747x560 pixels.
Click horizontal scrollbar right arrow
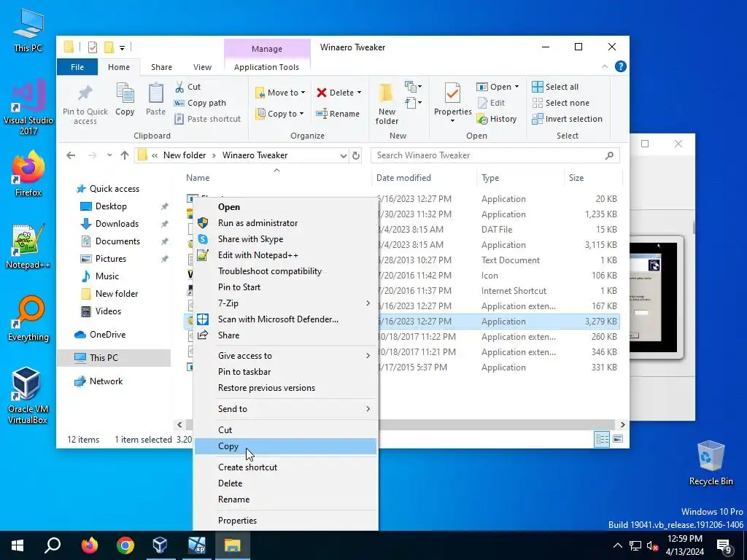[622, 425]
